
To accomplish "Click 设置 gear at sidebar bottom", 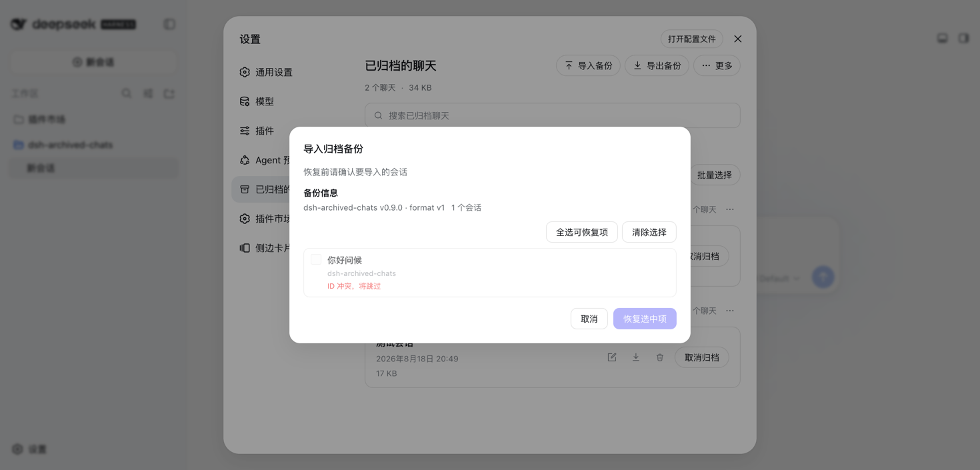I will (29, 449).
